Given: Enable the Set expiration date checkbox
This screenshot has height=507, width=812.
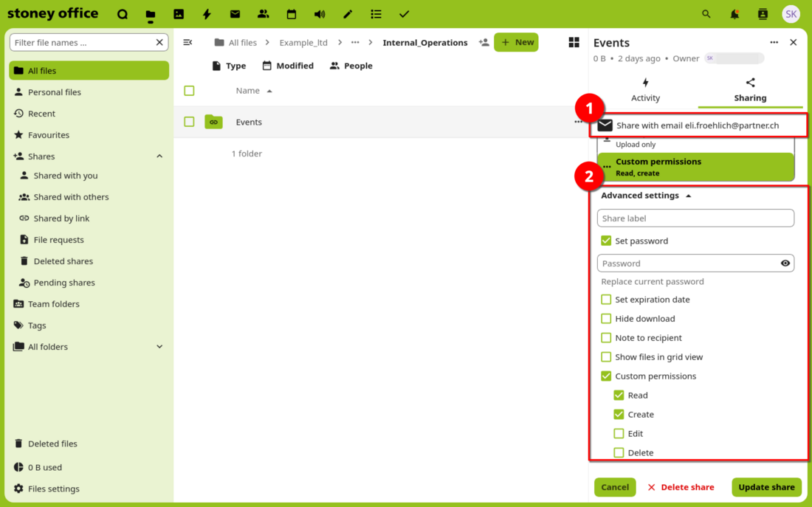Looking at the screenshot, I should click(x=606, y=300).
